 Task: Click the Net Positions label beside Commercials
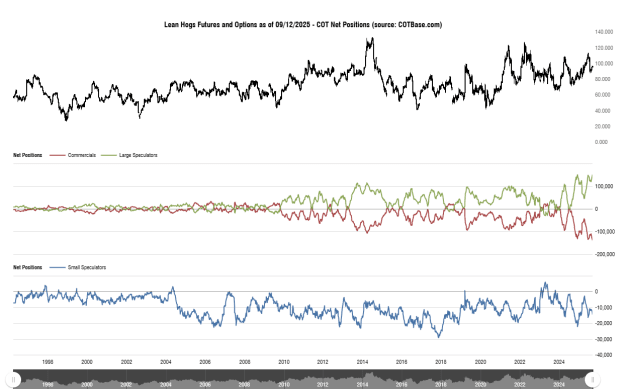28,155
